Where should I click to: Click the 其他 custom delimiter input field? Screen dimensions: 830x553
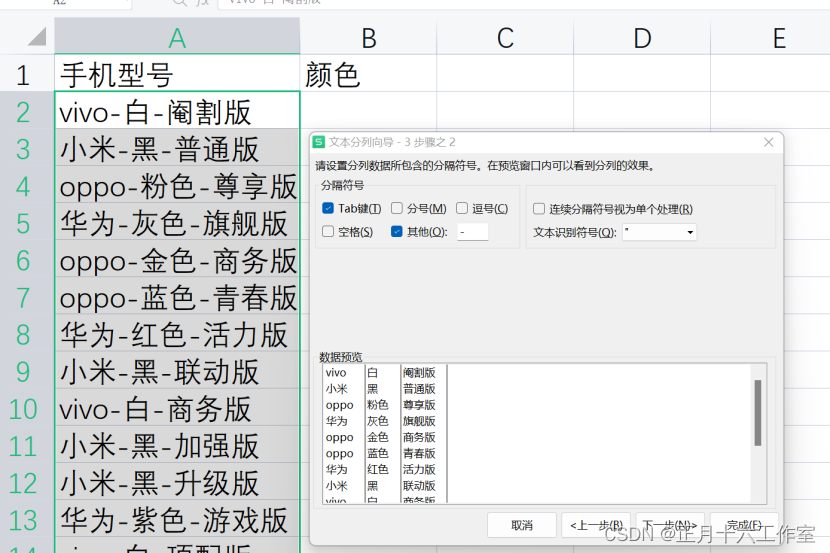[473, 232]
